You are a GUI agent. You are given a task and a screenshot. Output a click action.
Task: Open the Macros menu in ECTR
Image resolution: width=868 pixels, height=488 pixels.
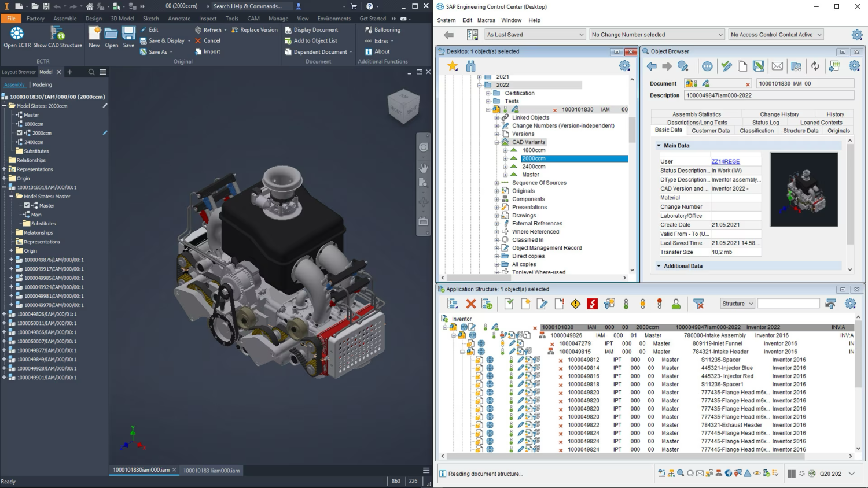486,20
